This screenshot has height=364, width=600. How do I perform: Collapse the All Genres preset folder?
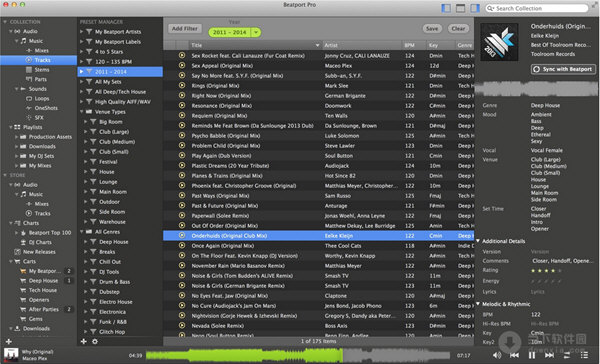pos(82,232)
